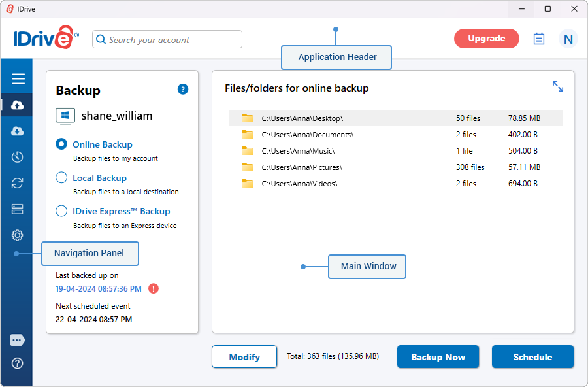Open the N profile avatar menu
This screenshot has width=588, height=387.
coord(568,39)
